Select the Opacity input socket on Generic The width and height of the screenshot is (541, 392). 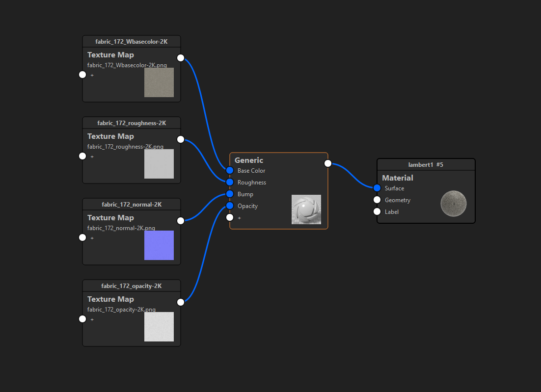pyautogui.click(x=230, y=206)
